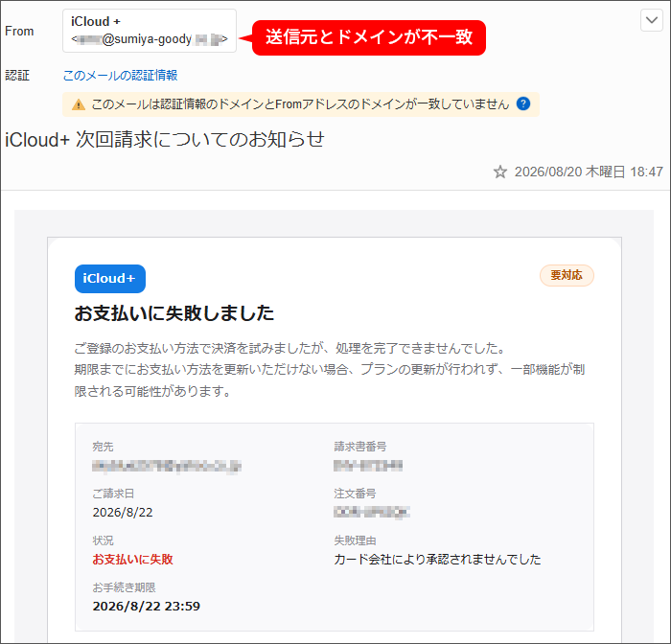Select the deadline '2026/8/22 23:59'
The height and width of the screenshot is (644, 671).
(147, 606)
